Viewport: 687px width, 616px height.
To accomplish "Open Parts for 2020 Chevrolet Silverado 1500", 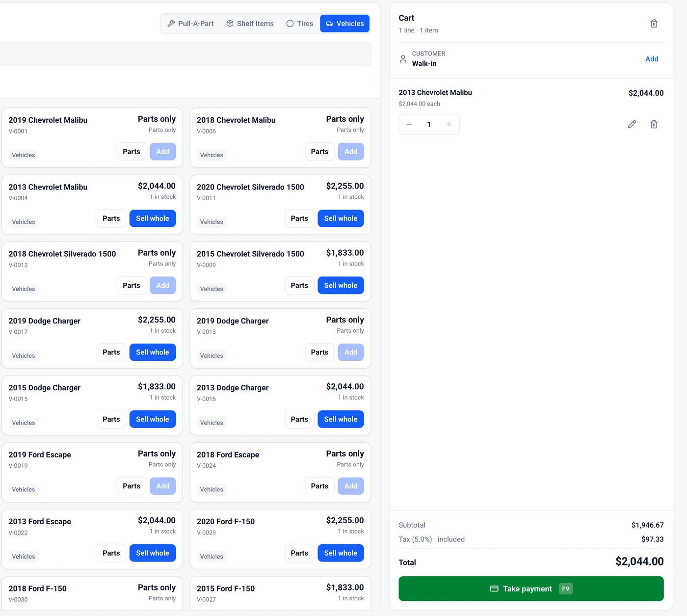I will click(299, 218).
